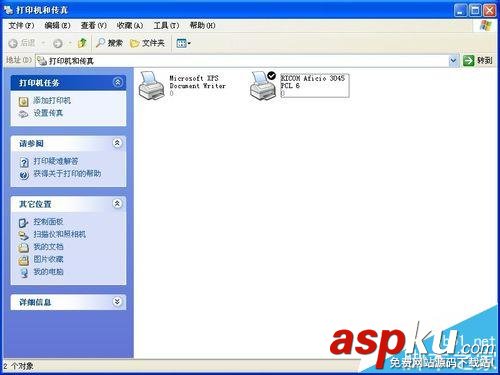
Task: Open the 文件(F) menu
Action: tap(21, 25)
